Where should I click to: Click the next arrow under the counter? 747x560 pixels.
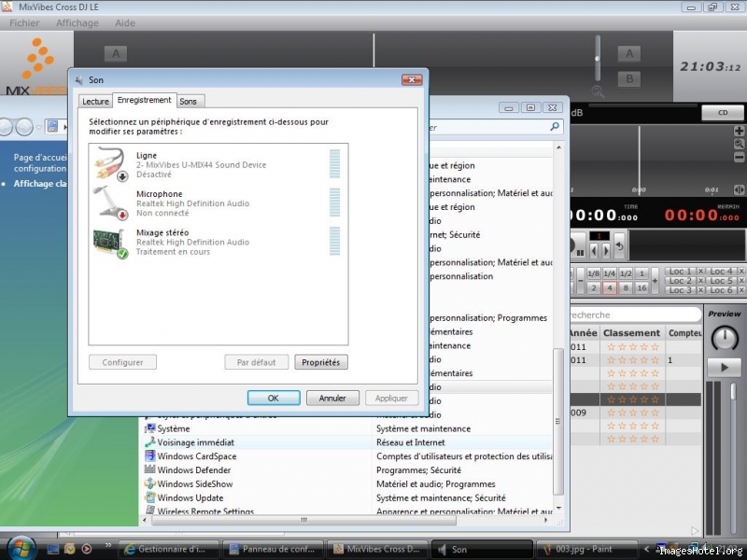(605, 250)
